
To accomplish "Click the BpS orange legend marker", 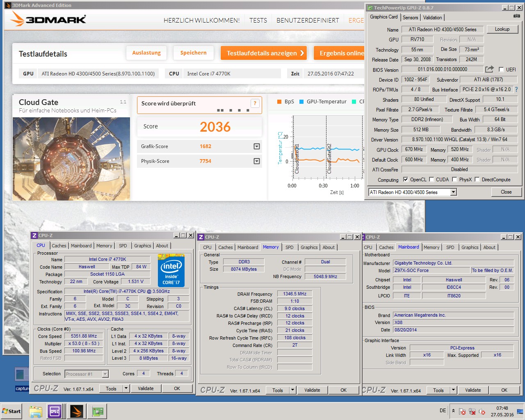I will [x=280, y=102].
